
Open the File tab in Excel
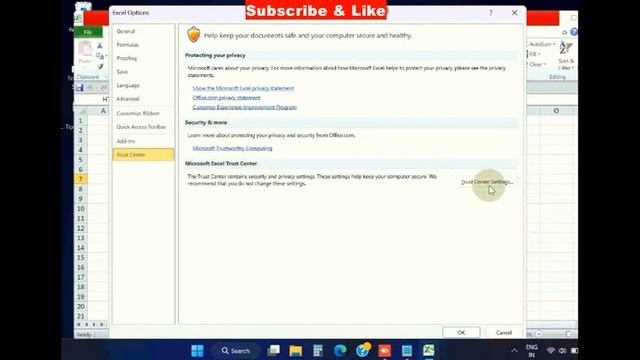pyautogui.click(x=88, y=32)
